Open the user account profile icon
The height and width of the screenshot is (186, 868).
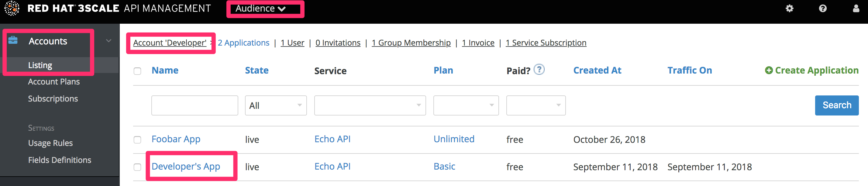coord(856,9)
